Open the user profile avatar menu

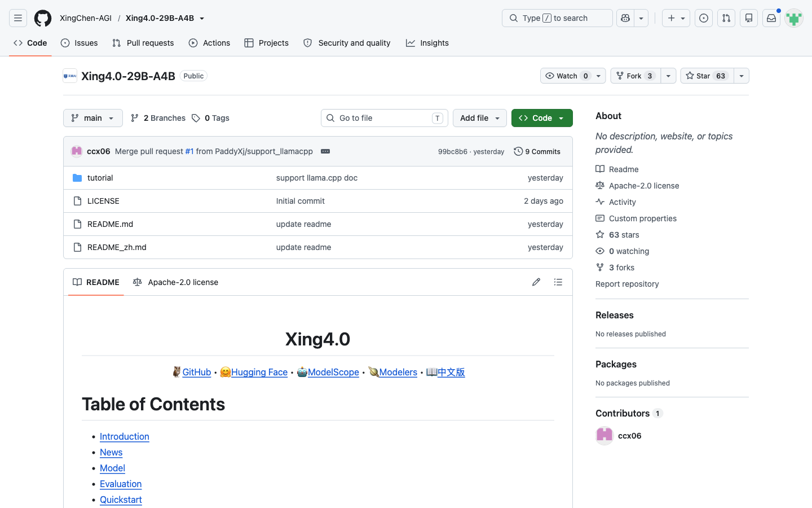(794, 18)
